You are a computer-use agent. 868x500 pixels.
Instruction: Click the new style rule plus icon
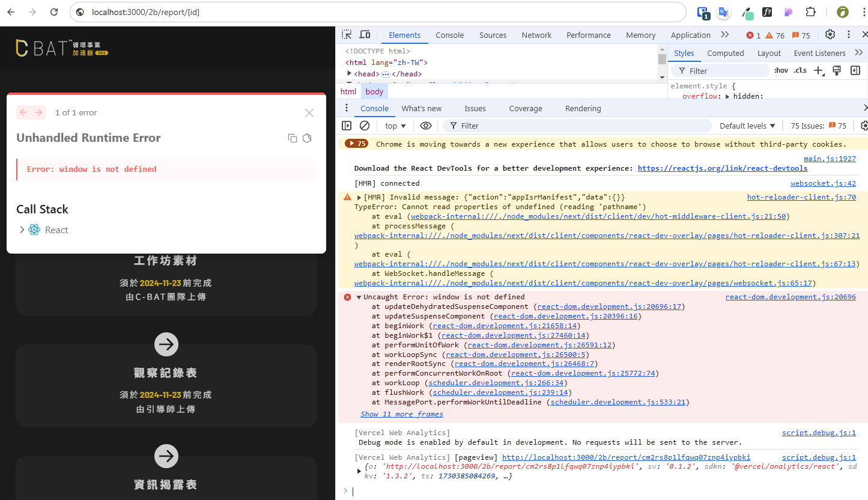click(x=818, y=71)
